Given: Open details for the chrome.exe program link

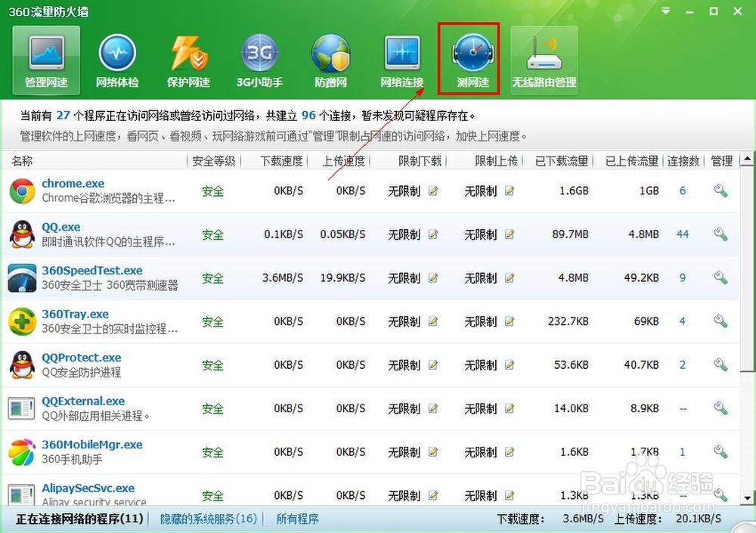Looking at the screenshot, I should click(x=73, y=183).
